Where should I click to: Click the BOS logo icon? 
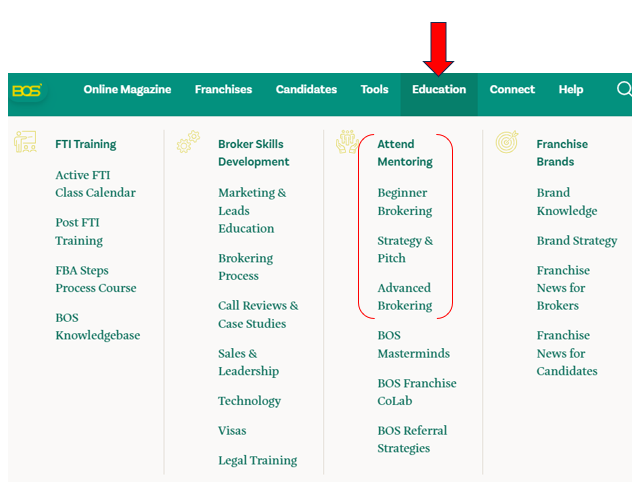coord(27,90)
